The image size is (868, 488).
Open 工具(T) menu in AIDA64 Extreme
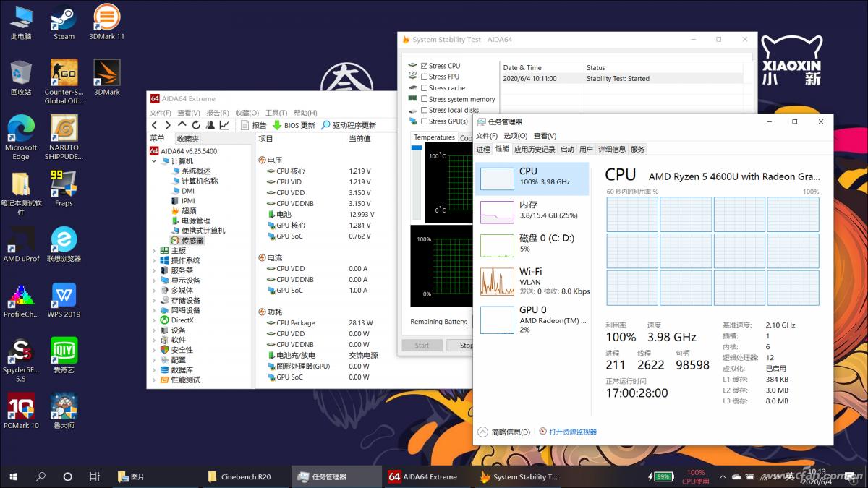click(276, 113)
